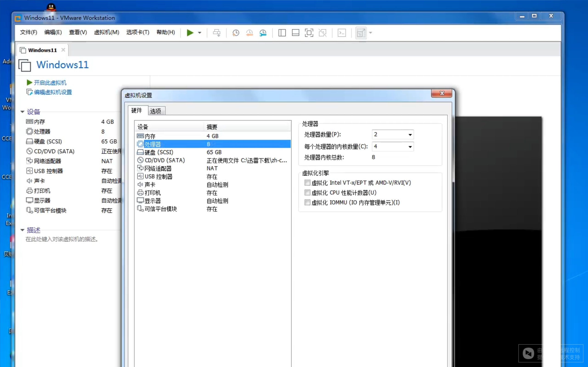This screenshot has height=367, width=588.
Task: Click the revert to snapshot icon
Action: (x=249, y=33)
